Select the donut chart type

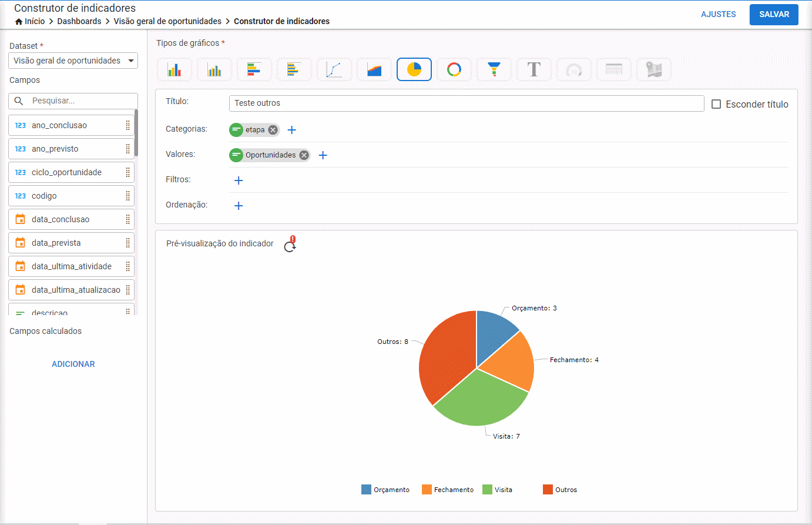[x=454, y=69]
